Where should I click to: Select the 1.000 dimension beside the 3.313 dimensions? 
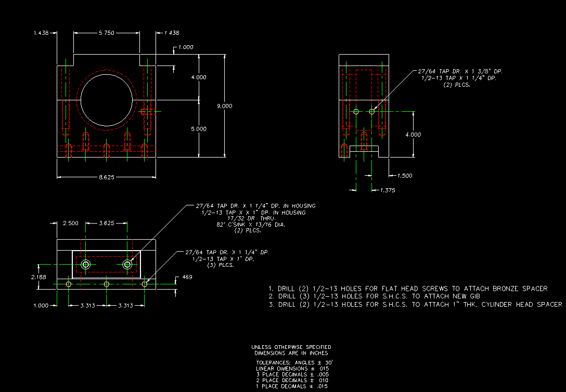point(41,306)
